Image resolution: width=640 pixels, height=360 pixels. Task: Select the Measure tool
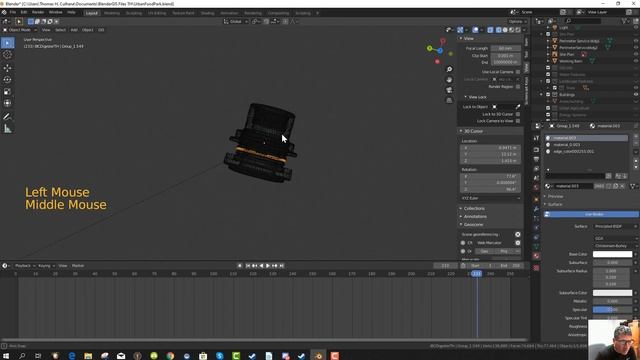coord(7,129)
